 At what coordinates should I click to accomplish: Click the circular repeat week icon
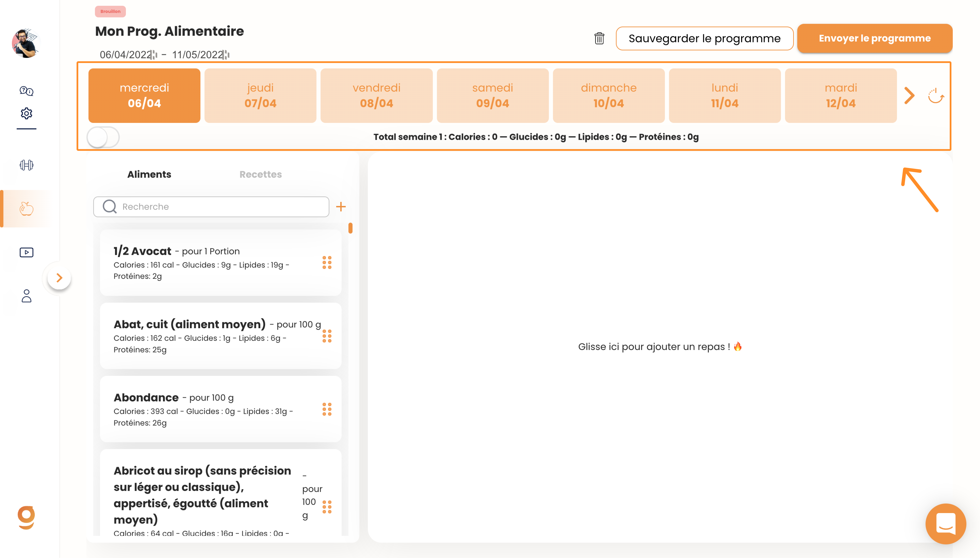click(936, 95)
